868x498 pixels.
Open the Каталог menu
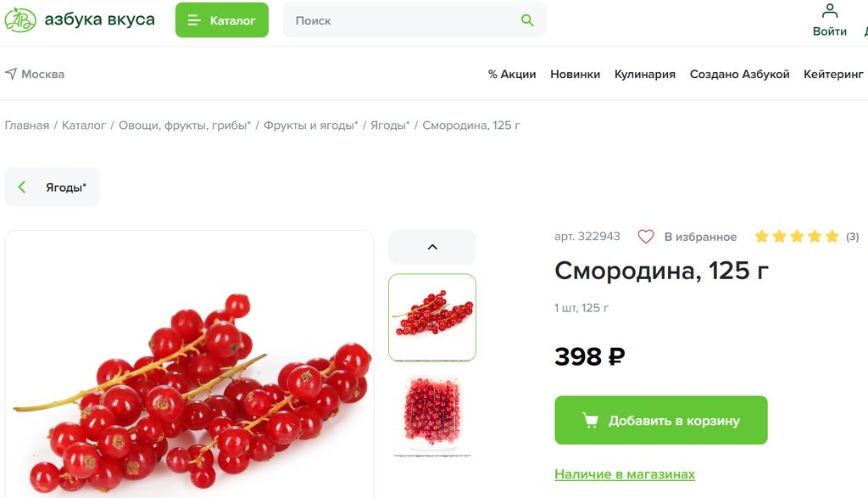pyautogui.click(x=222, y=20)
